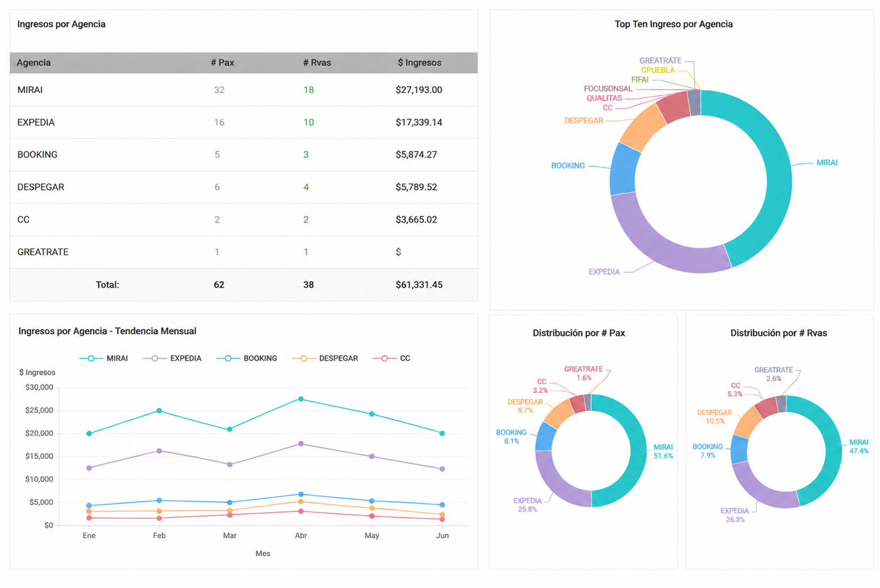Click DESPEGAR 9.7% label in Pax distribution
Image resolution: width=880 pixels, height=588 pixels.
pyautogui.click(x=525, y=407)
